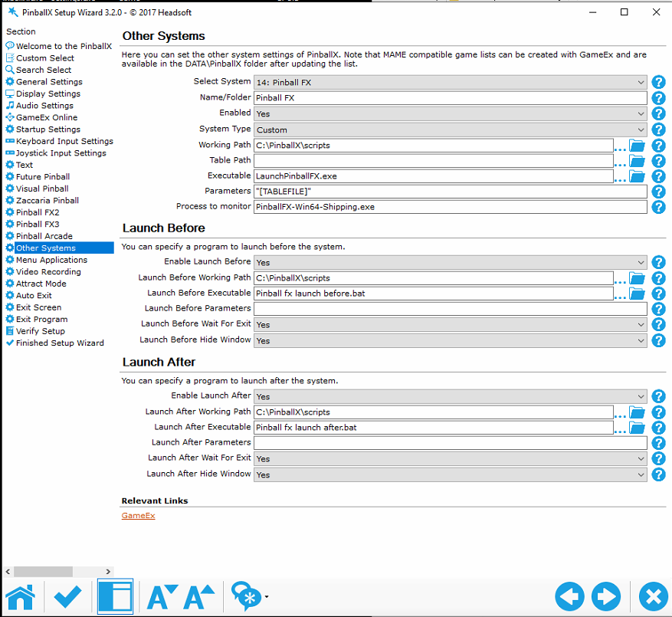
Task: Open the Select System dropdown
Action: click(x=450, y=82)
